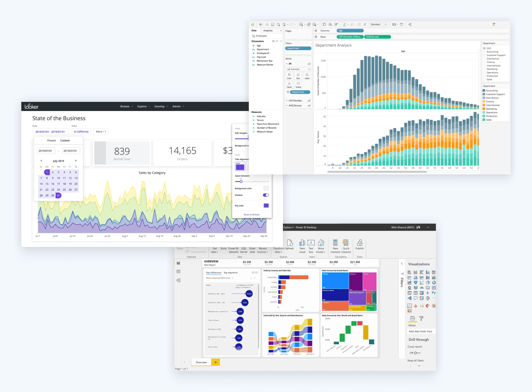Open Power BI Get data dropdown
This screenshot has height=392, width=532.
(214, 250)
